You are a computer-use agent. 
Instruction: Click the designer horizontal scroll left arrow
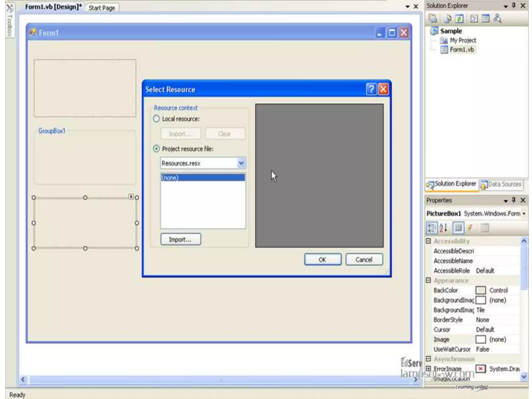(23, 380)
